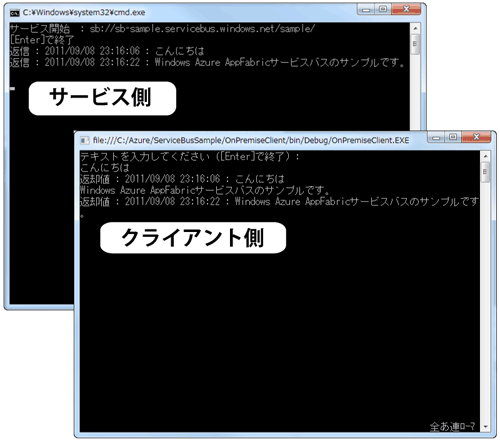
Task: Minimize the OnPremiseClient.EXE window
Action: pos(436,137)
